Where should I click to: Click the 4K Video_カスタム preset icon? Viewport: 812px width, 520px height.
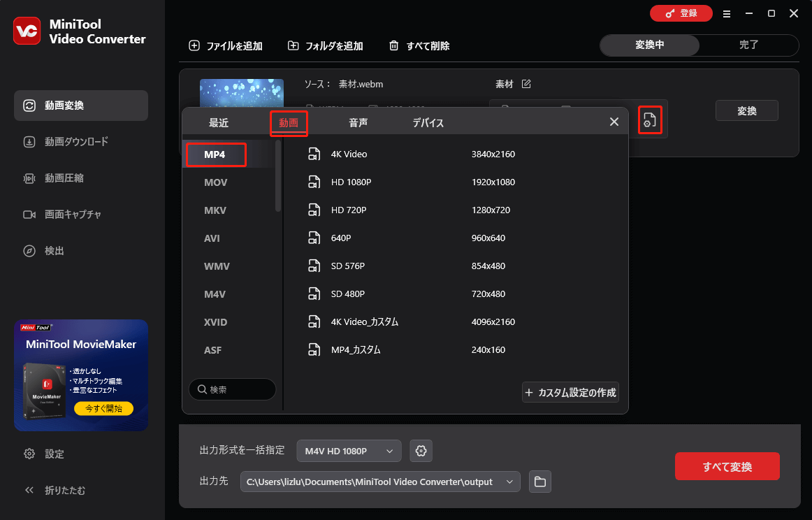314,322
